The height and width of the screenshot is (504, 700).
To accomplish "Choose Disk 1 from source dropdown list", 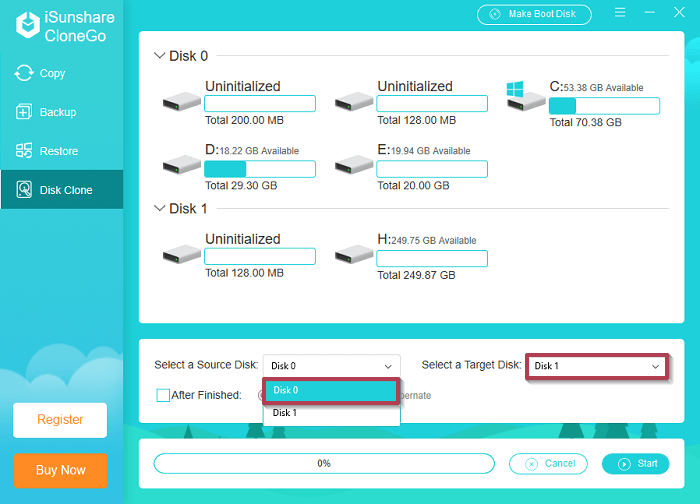I will [331, 413].
